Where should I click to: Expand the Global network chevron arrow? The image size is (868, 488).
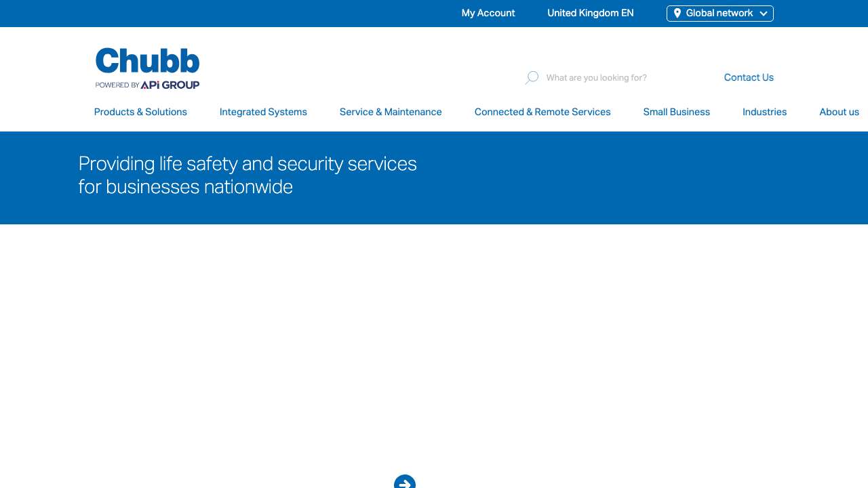764,14
